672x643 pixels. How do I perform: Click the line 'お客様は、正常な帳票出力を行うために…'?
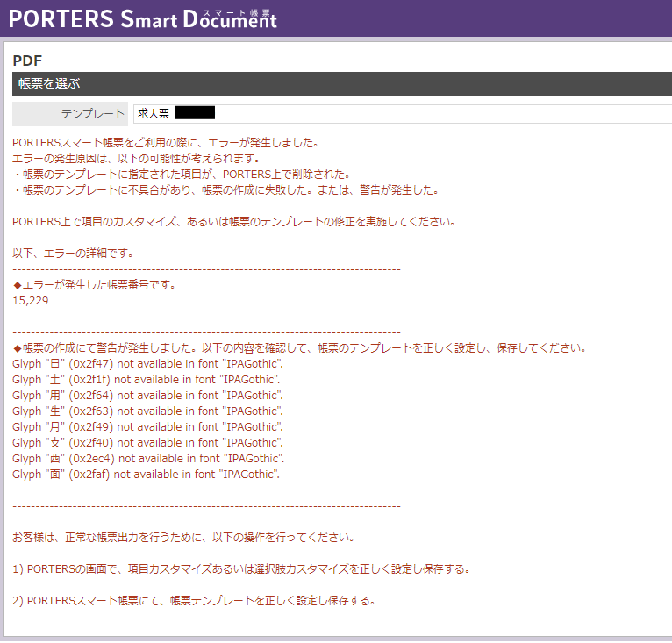pos(183,538)
